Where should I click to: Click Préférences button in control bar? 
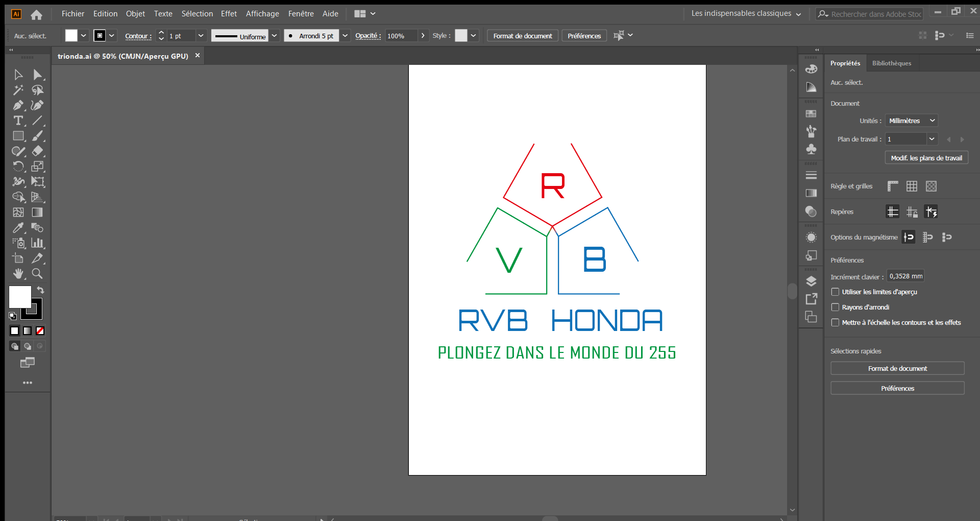pyautogui.click(x=584, y=36)
